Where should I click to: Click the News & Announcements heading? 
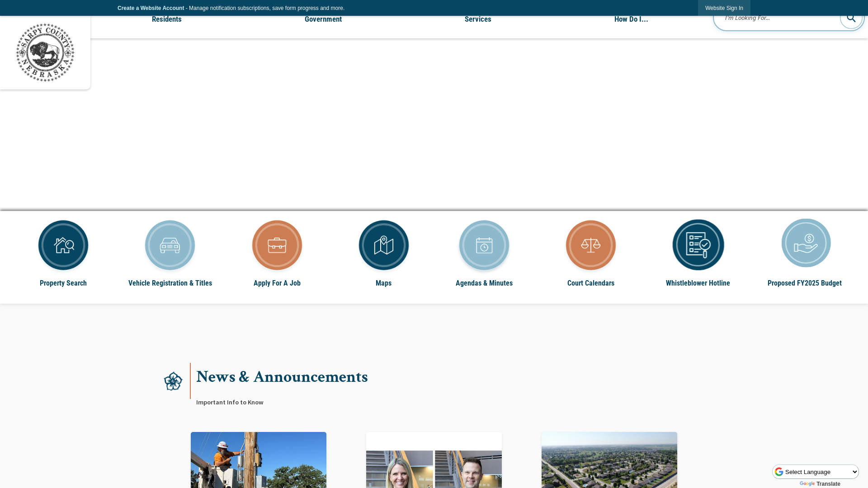282,377
